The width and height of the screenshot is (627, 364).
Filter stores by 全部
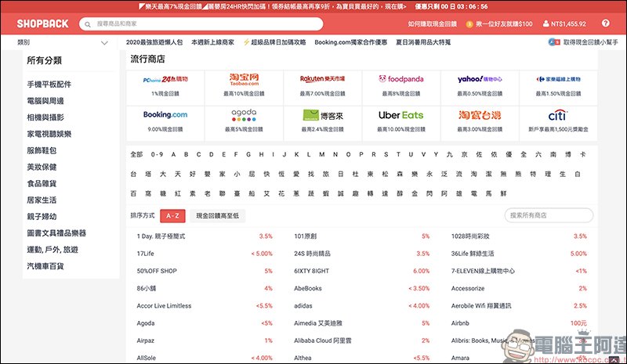(x=136, y=154)
